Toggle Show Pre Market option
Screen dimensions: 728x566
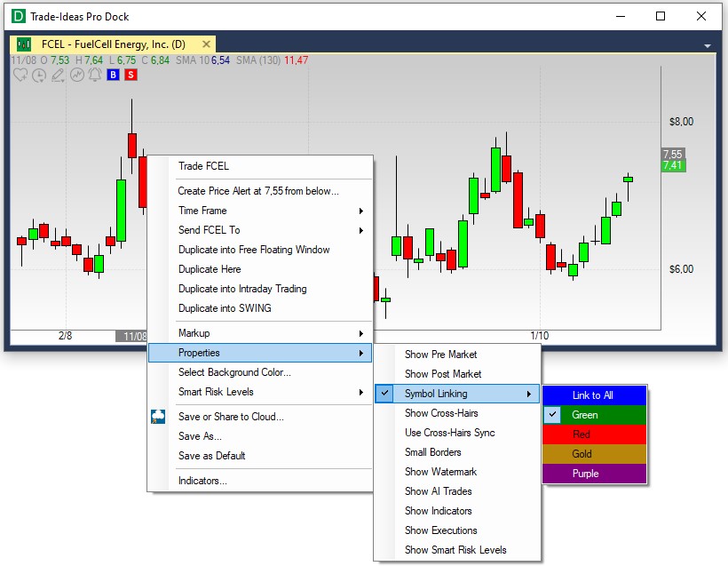click(457, 355)
